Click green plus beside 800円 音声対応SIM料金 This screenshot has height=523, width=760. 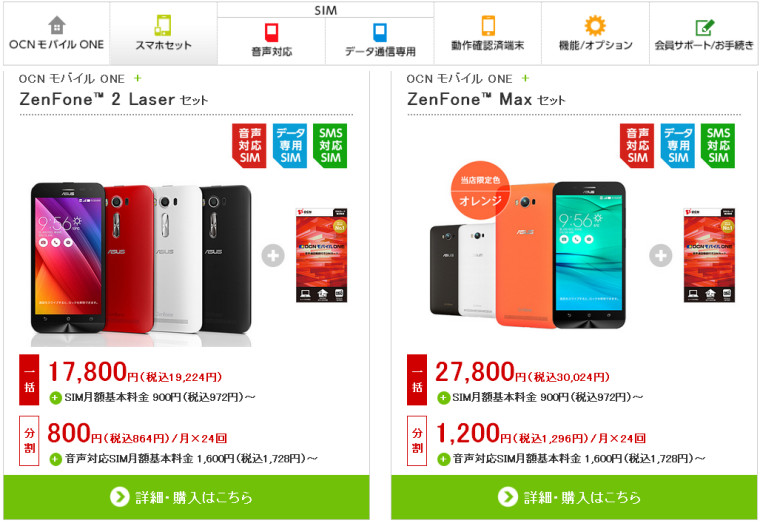coord(55,459)
